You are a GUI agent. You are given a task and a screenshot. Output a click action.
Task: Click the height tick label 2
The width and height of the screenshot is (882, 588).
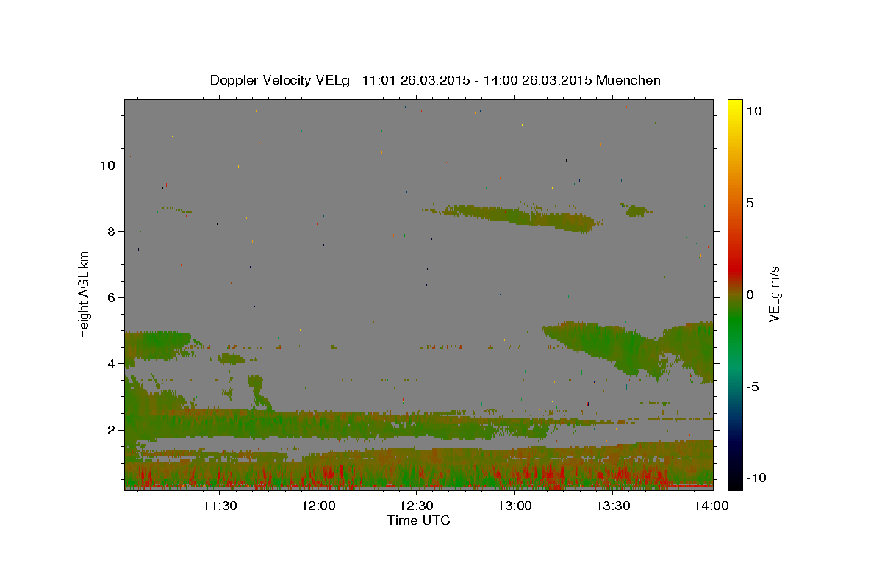(112, 430)
